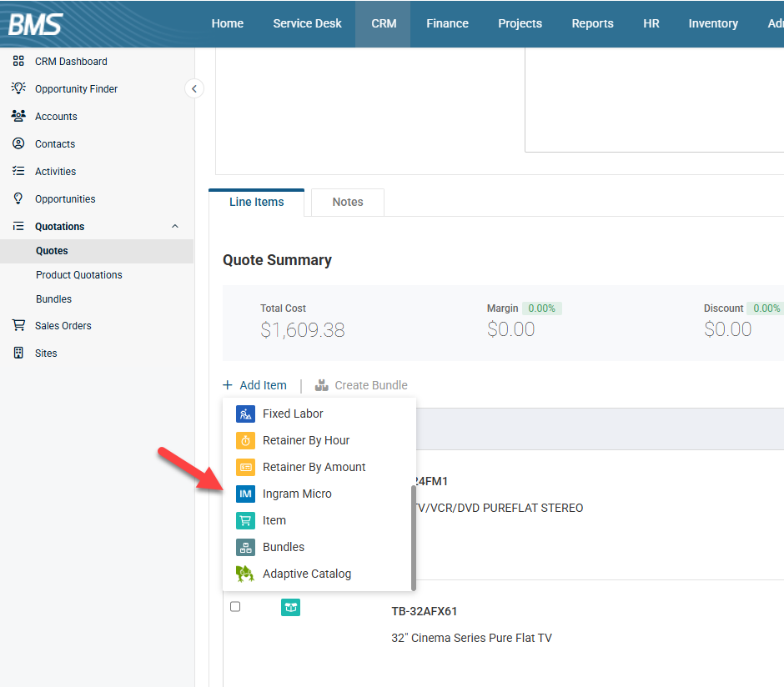This screenshot has width=784, height=687.
Task: Click the Create Bundle button
Action: 361,385
